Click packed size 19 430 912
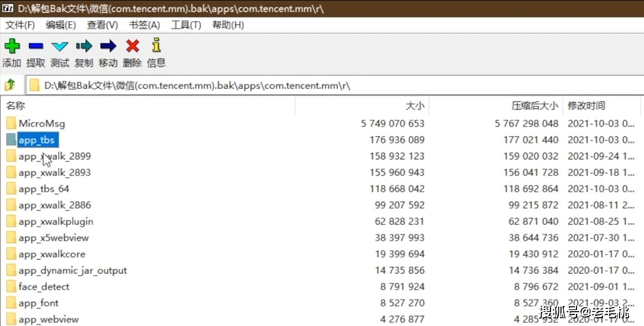 533,254
